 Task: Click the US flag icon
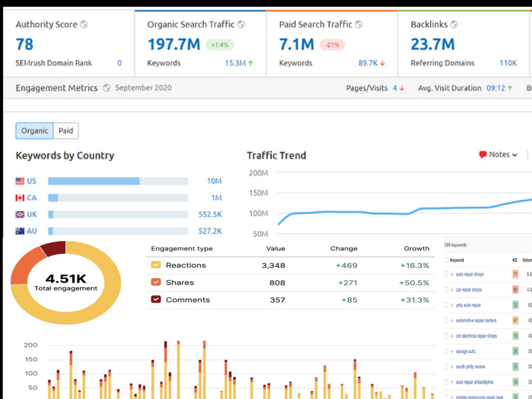coord(20,181)
